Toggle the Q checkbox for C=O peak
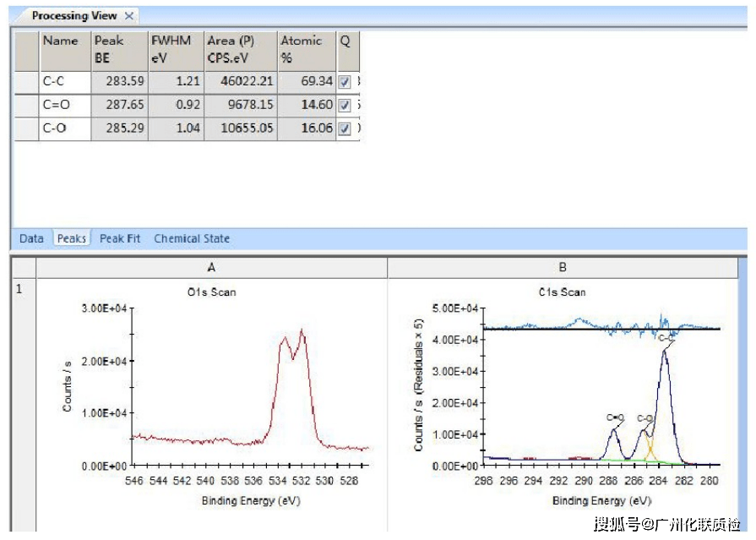The image size is (756, 540). click(345, 105)
